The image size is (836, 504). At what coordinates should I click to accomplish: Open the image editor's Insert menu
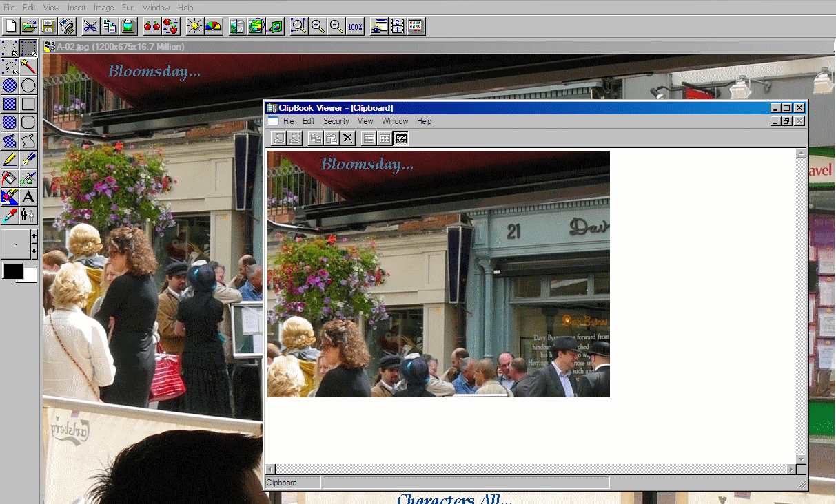77,8
